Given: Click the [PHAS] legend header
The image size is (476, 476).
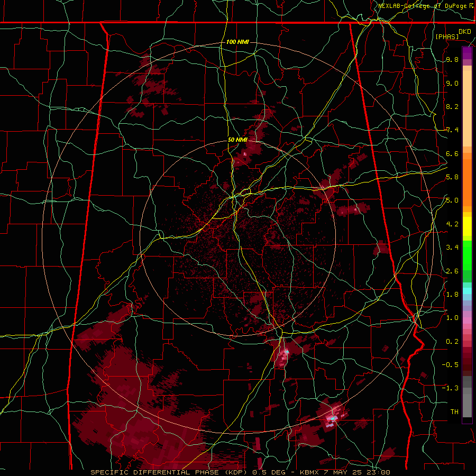Looking at the screenshot, I should coord(447,36).
